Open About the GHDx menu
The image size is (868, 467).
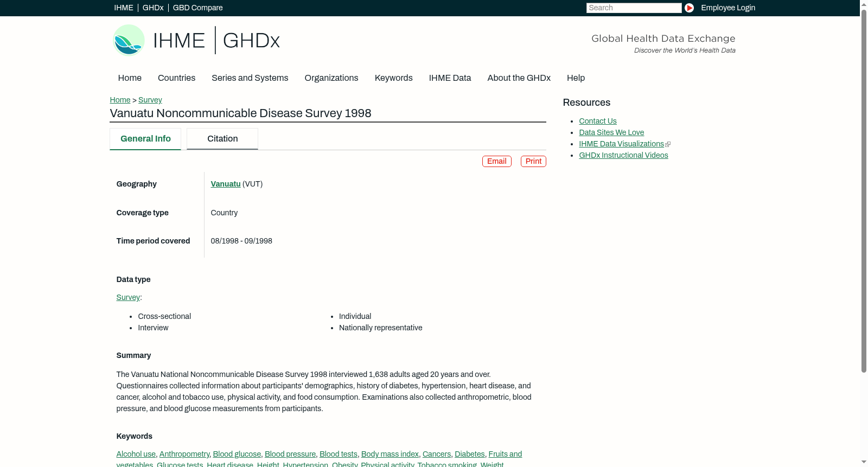click(519, 78)
